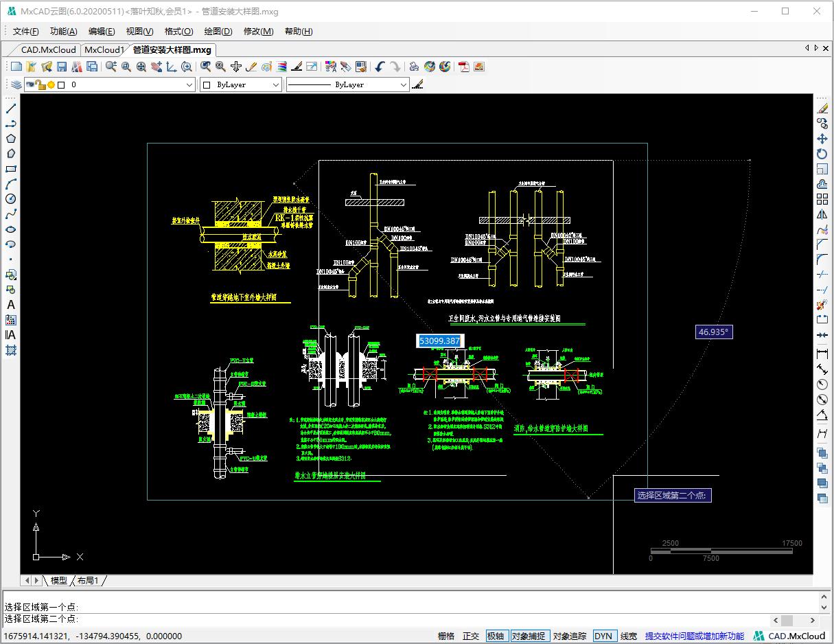Select the Line drawing tool

click(11, 109)
